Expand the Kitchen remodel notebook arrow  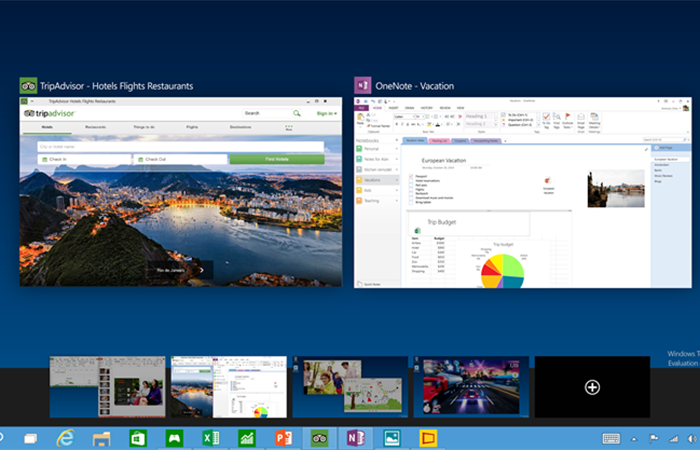(396, 170)
